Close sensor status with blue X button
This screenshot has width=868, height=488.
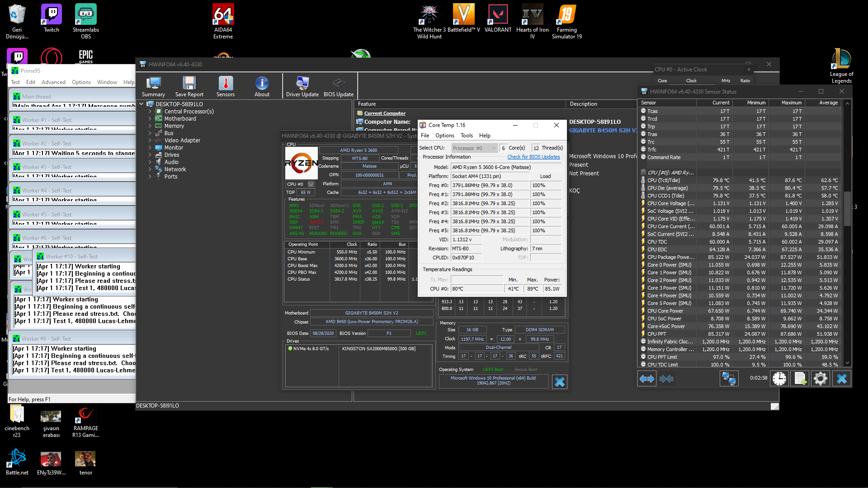point(842,379)
